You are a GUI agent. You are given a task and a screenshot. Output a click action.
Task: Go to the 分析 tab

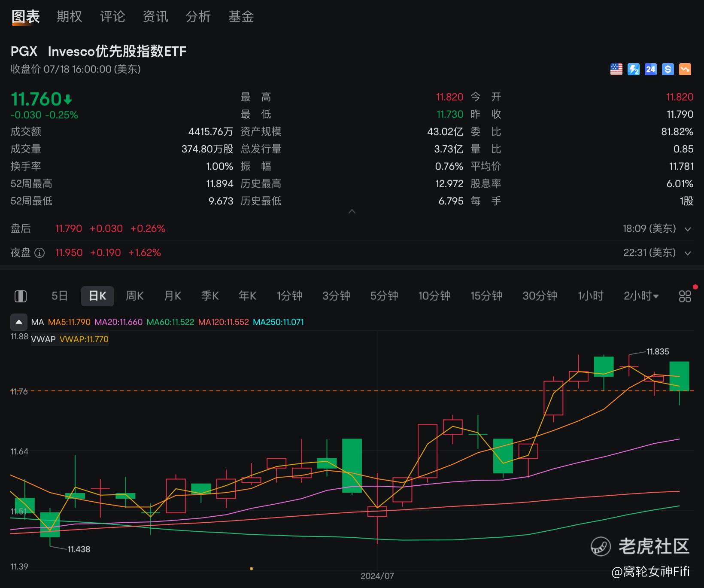tap(198, 17)
